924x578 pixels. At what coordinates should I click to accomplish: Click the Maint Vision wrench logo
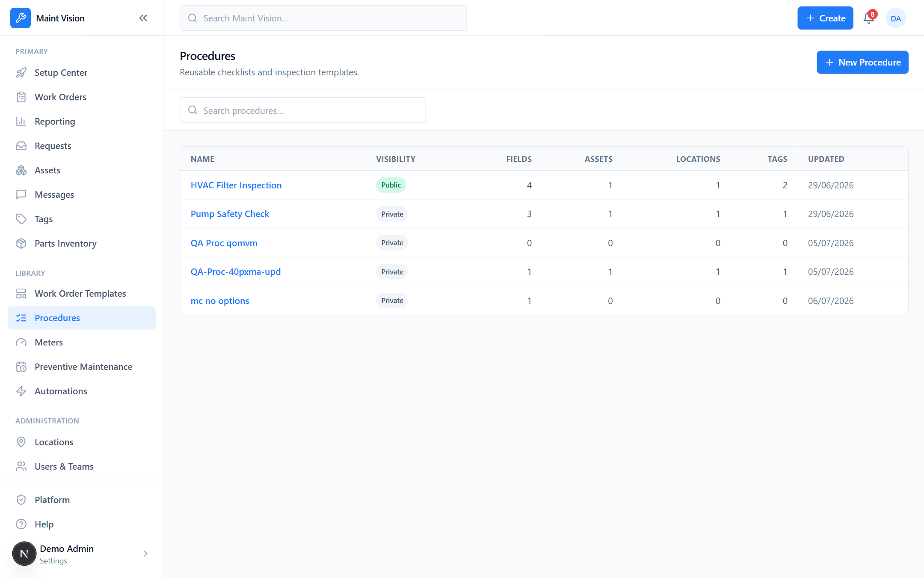pos(21,18)
